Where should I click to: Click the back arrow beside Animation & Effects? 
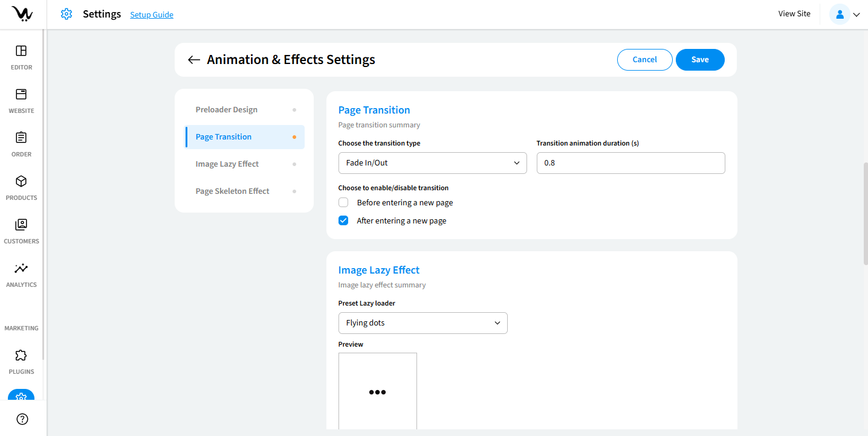193,60
